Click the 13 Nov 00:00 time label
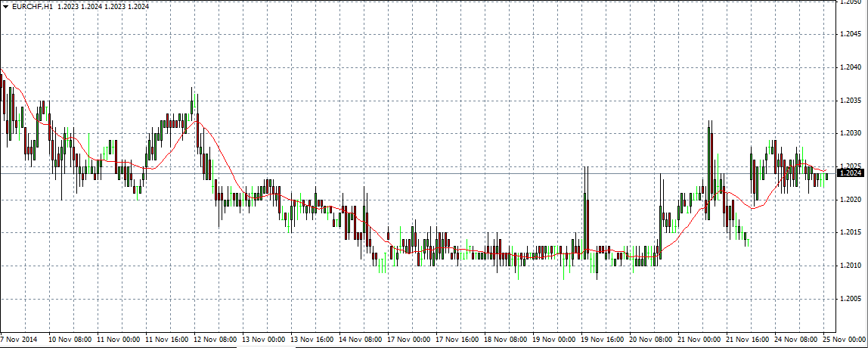Viewport: 868px width, 348px height. 263,338
